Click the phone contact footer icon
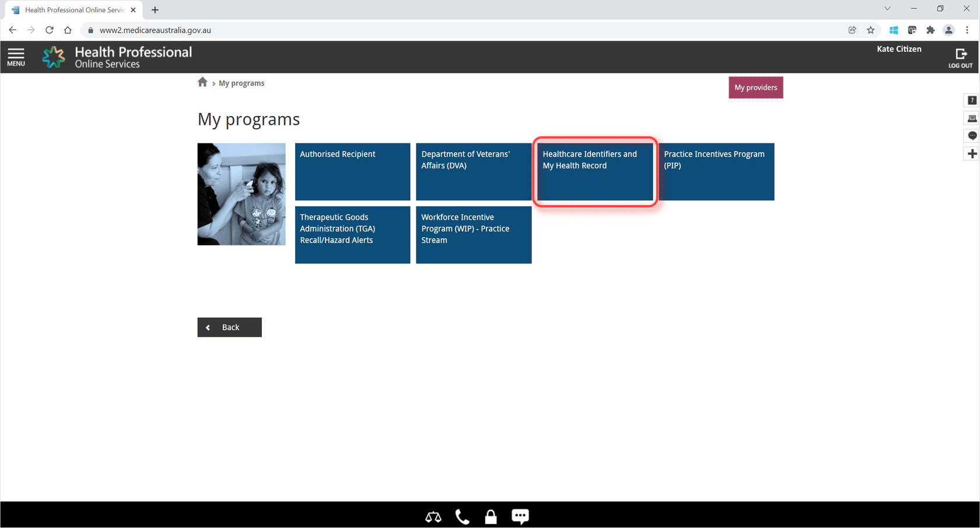980x528 pixels. pos(462,516)
